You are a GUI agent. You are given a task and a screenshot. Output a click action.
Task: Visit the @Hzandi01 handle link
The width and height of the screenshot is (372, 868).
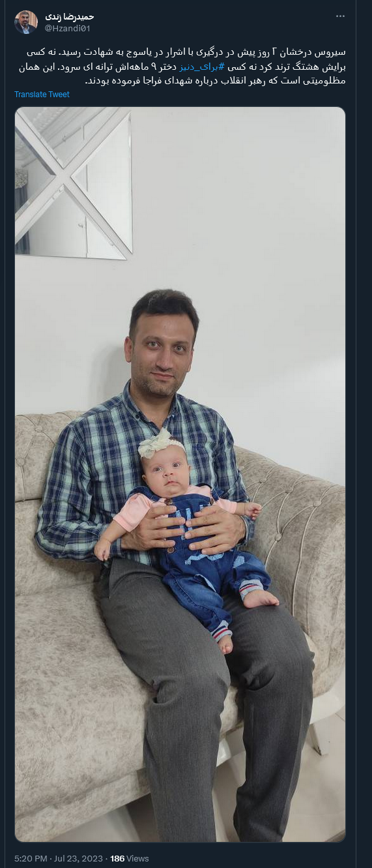click(x=68, y=27)
